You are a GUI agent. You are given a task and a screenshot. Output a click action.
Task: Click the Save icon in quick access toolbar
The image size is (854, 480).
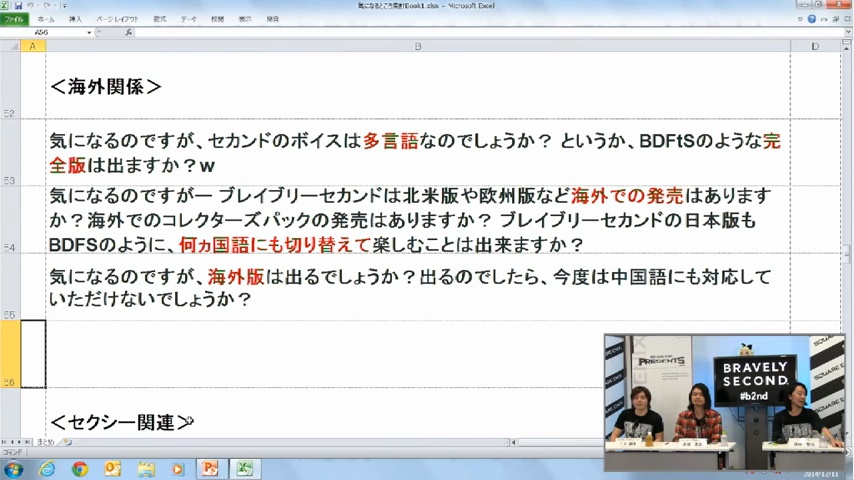tap(18, 5)
